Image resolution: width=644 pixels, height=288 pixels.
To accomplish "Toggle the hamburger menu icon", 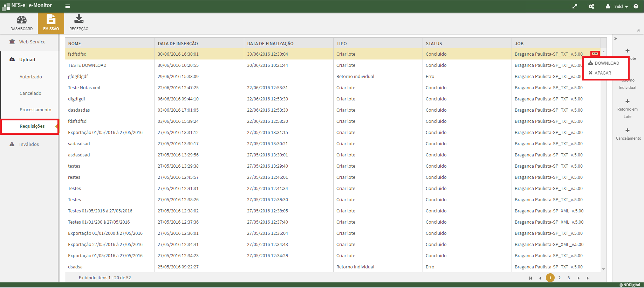I will [x=68, y=6].
